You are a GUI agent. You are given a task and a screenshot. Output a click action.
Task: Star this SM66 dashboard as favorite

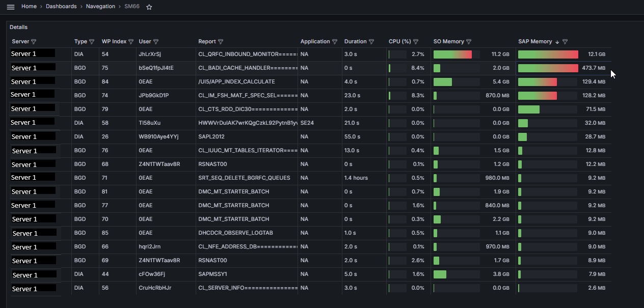149,7
